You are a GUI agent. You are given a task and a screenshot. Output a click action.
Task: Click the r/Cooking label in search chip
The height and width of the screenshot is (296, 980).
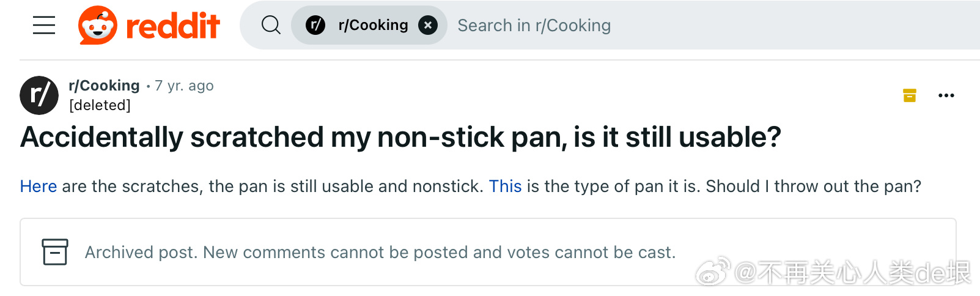pyautogui.click(x=373, y=25)
